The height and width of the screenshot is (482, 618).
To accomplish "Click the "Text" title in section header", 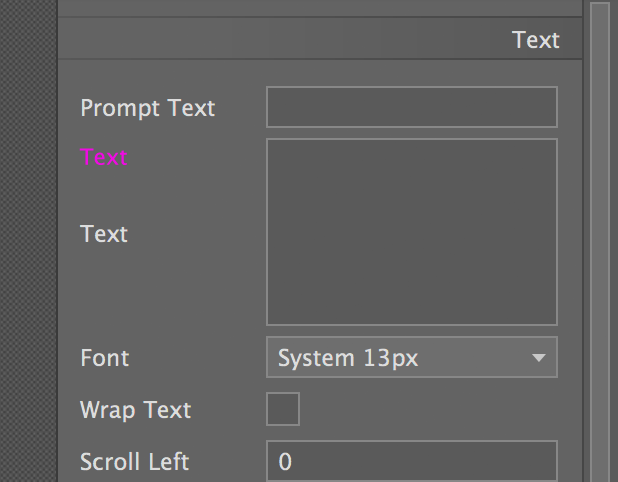I will coord(535,40).
